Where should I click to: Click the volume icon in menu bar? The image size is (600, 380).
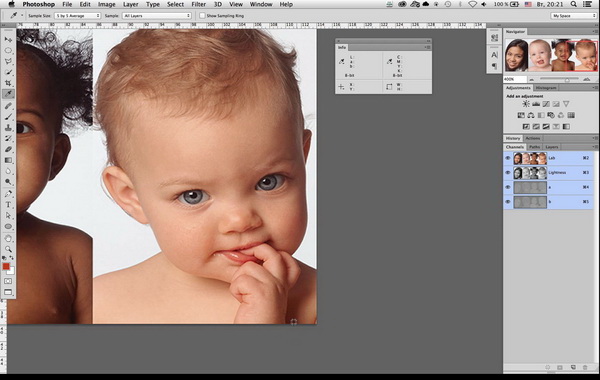484,4
